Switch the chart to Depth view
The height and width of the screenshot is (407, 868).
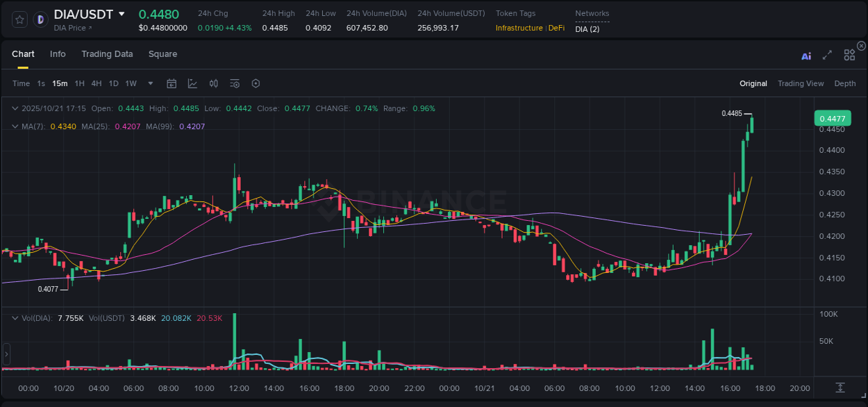tap(844, 83)
